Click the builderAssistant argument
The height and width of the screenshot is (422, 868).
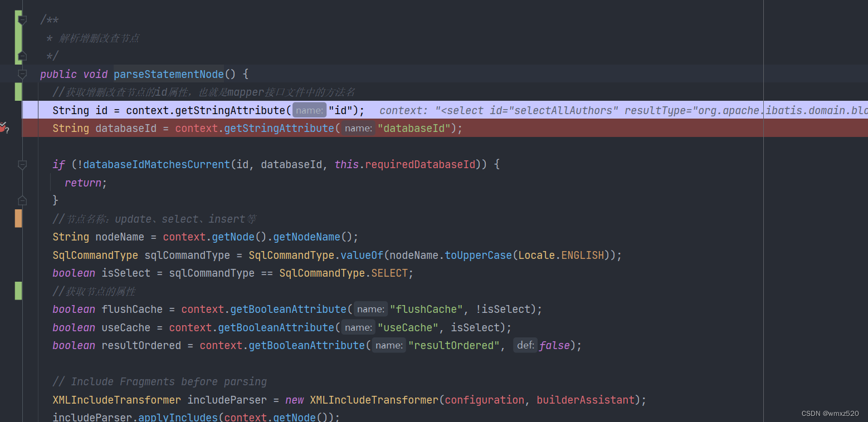click(586, 400)
